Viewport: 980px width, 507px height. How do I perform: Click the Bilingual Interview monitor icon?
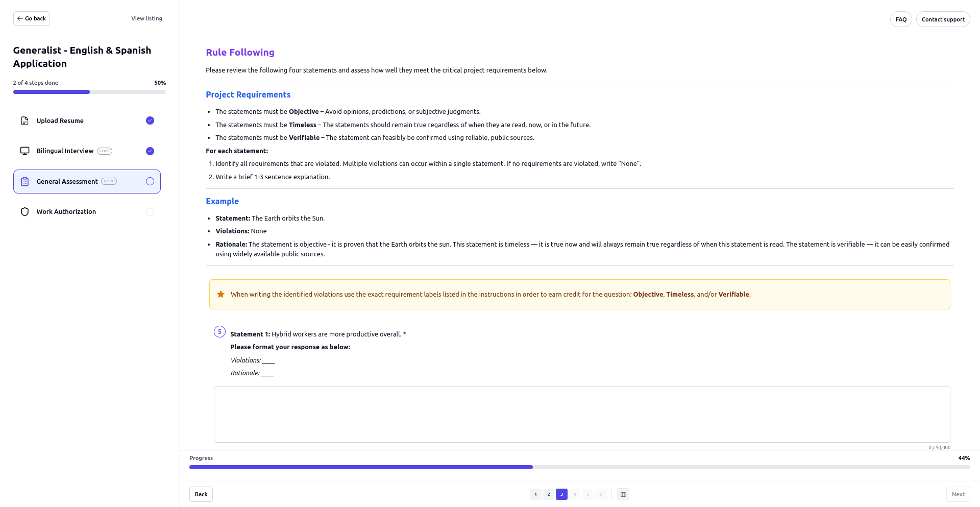coord(24,151)
